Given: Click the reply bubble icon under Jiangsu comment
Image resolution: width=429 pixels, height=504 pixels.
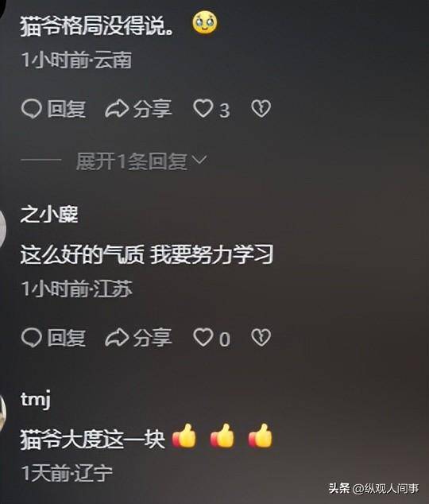Looking at the screenshot, I should tap(31, 338).
